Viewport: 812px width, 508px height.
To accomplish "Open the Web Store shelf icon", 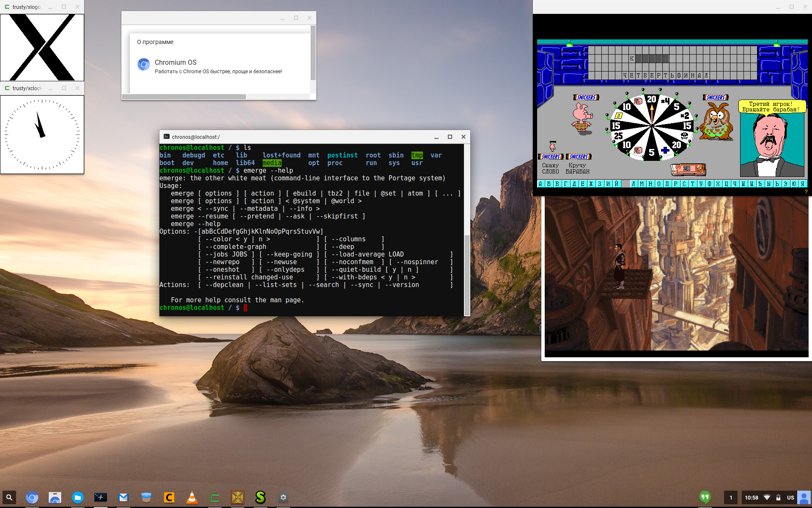I will 55,497.
